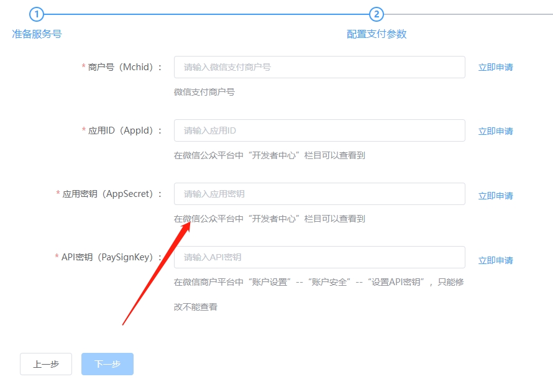Click the 上一步 button
Image resolution: width=553 pixels, height=392 pixels.
[x=45, y=364]
